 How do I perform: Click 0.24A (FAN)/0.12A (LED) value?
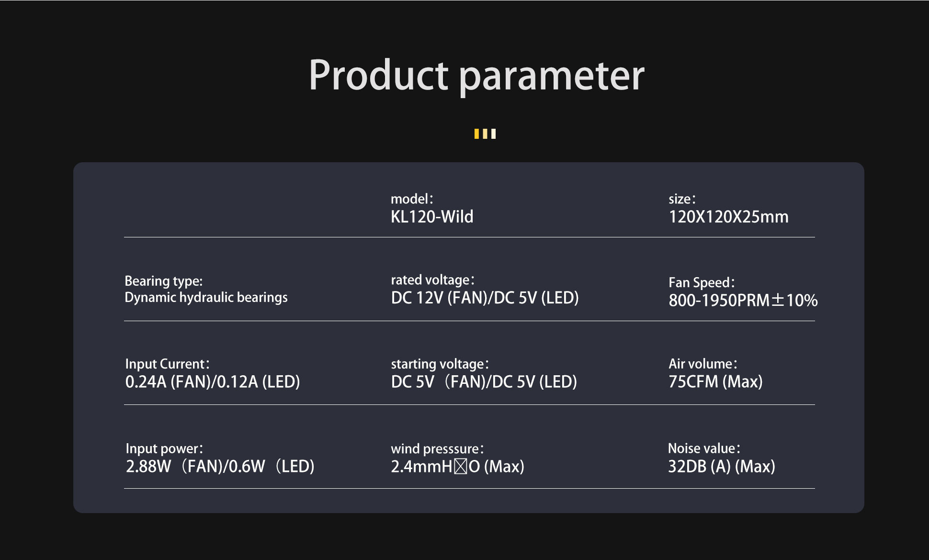(x=213, y=382)
